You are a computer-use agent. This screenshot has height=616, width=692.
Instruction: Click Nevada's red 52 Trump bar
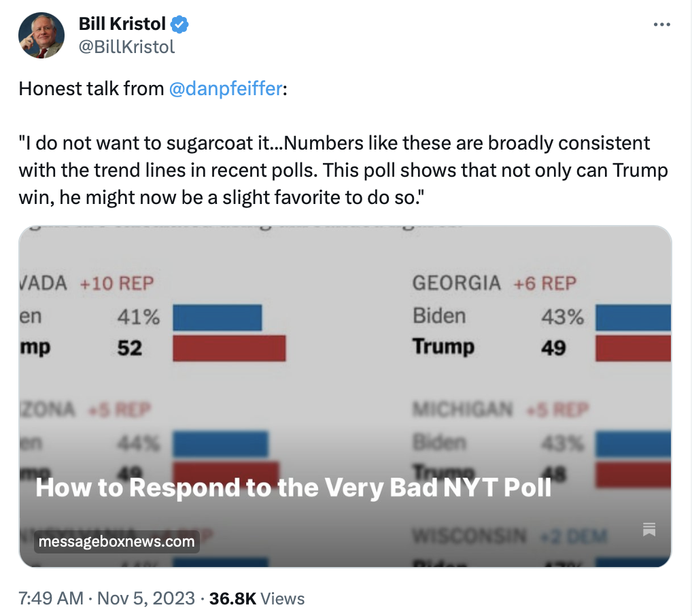[229, 348]
